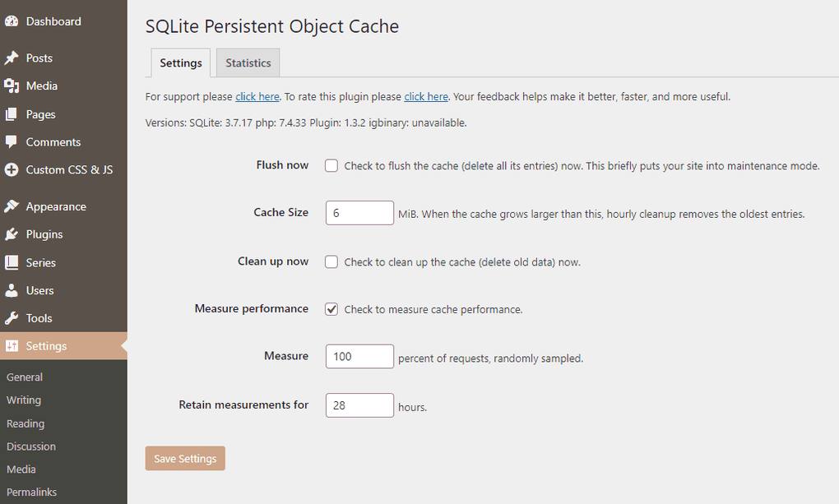Switch to the Statistics tab
839x504 pixels.
248,62
